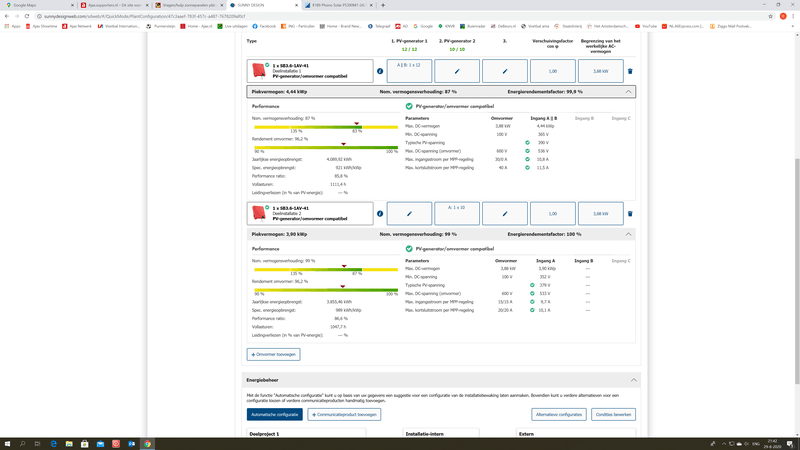The image size is (800, 450).
Task: Click the info icon for Deelinstallatie 2
Action: 380,214
